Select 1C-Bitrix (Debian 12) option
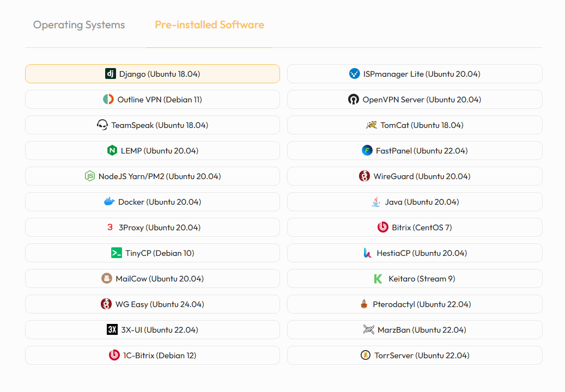This screenshot has width=565, height=392. tap(153, 356)
